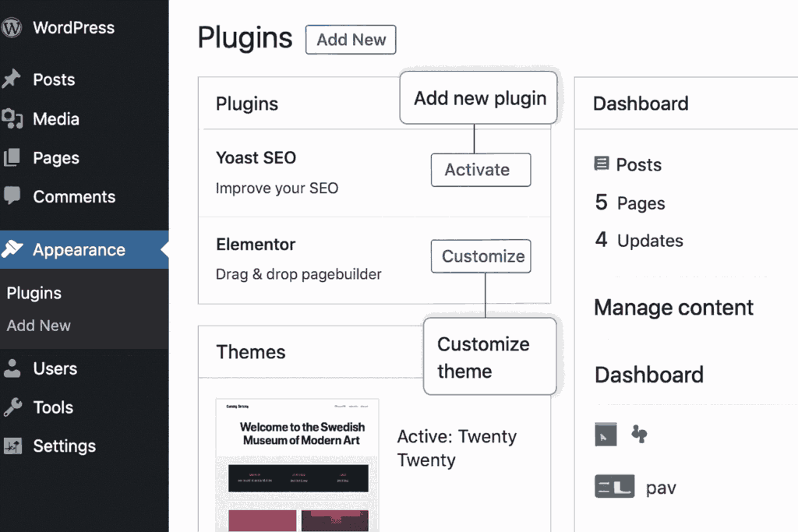Click the Appearance paintbrush icon
The height and width of the screenshot is (532, 798).
(x=12, y=249)
